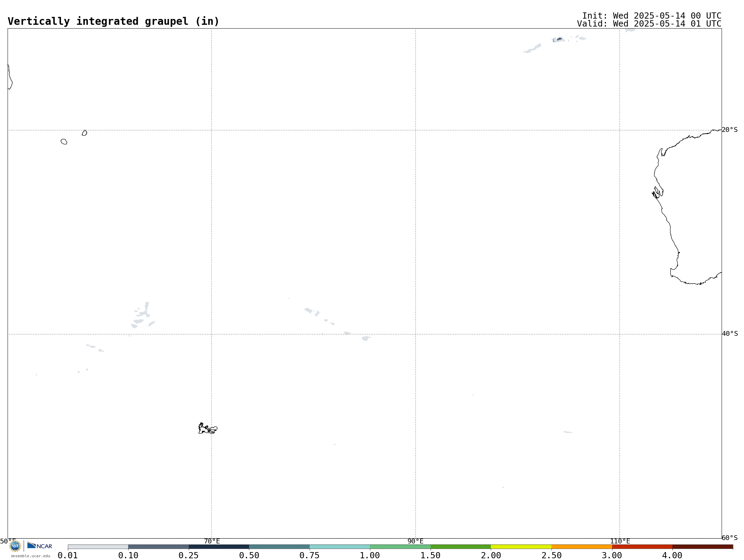The image size is (744, 560).
Task: Click the dark green 1.50 color swatch
Action: pos(461,547)
